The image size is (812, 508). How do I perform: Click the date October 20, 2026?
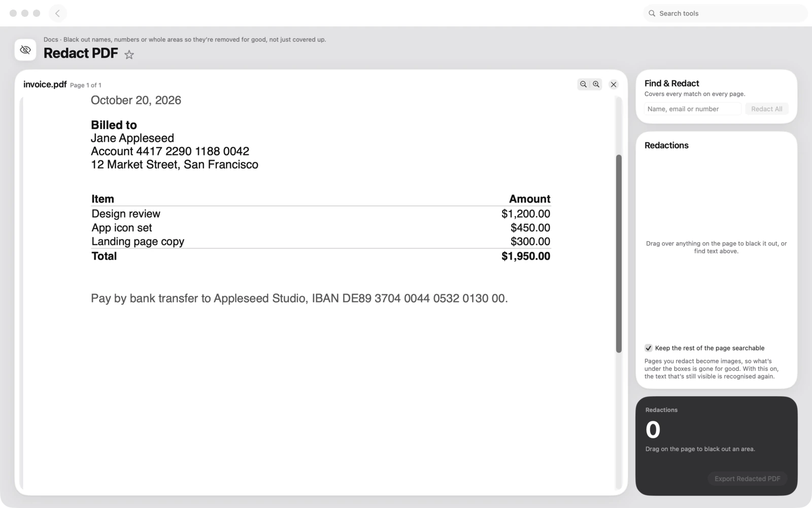click(136, 100)
